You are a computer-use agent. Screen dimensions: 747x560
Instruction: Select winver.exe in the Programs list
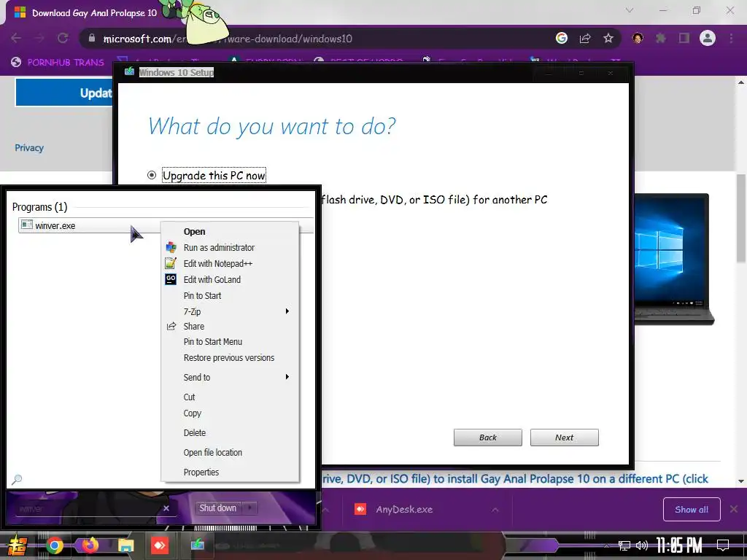[89, 226]
